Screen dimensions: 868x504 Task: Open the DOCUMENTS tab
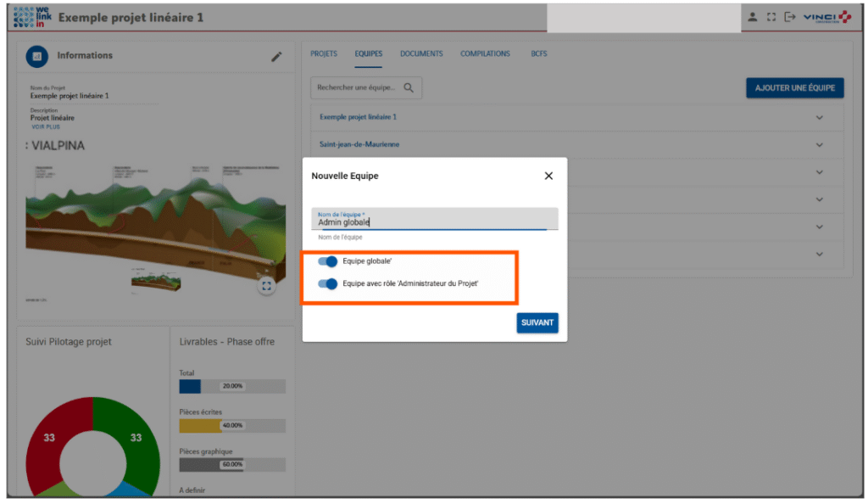[x=421, y=54]
